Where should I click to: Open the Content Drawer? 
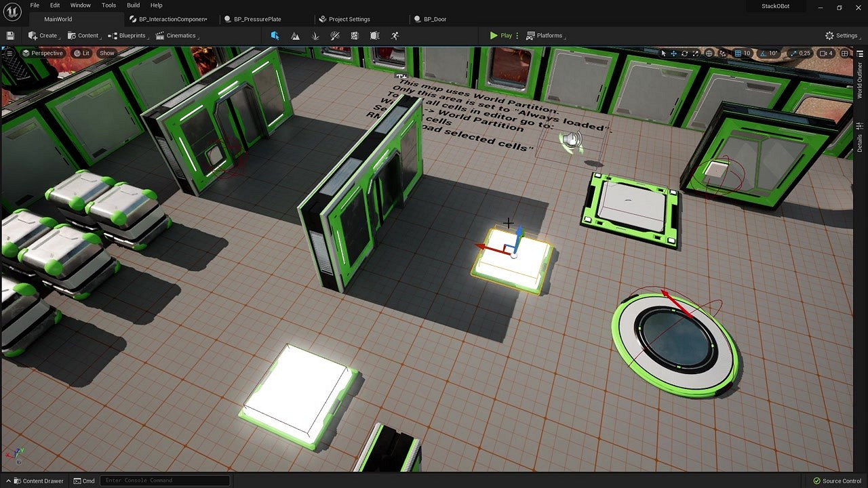click(x=38, y=481)
